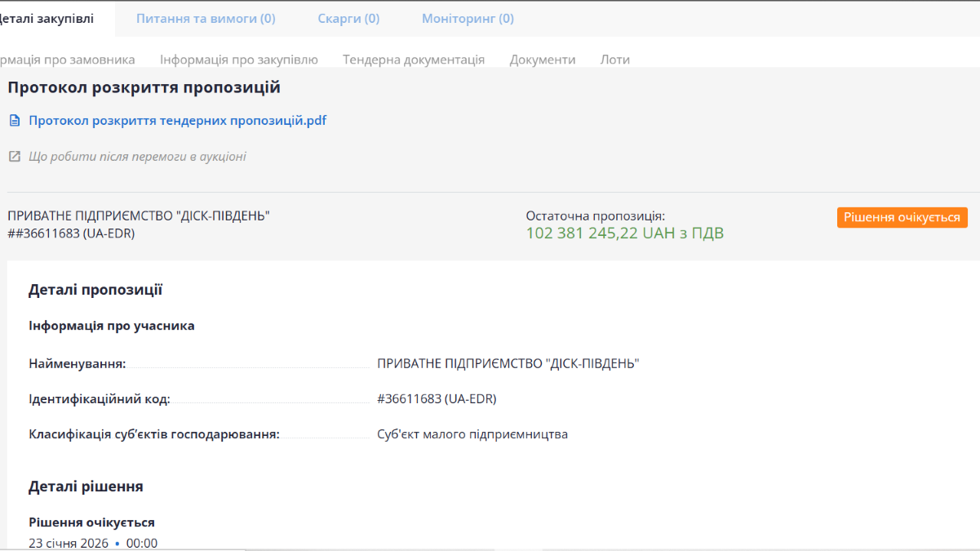The height and width of the screenshot is (551, 980).
Task: Go to the Документи section
Action: (x=542, y=60)
